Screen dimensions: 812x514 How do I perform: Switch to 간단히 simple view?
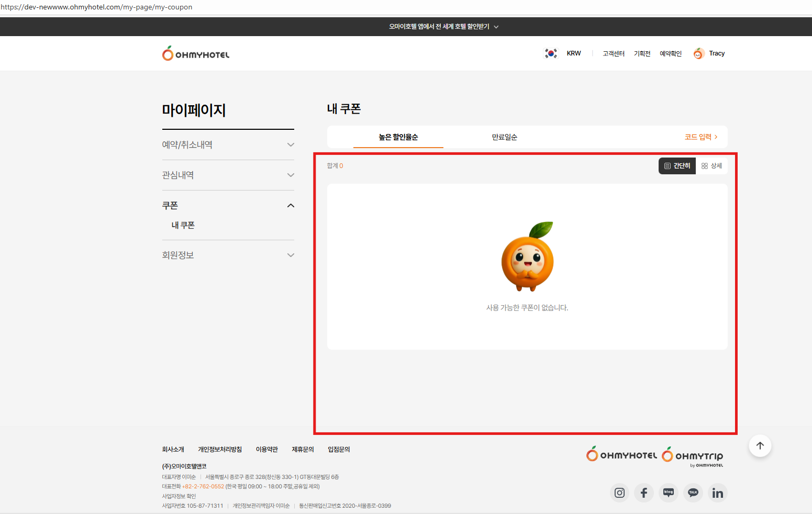point(677,166)
